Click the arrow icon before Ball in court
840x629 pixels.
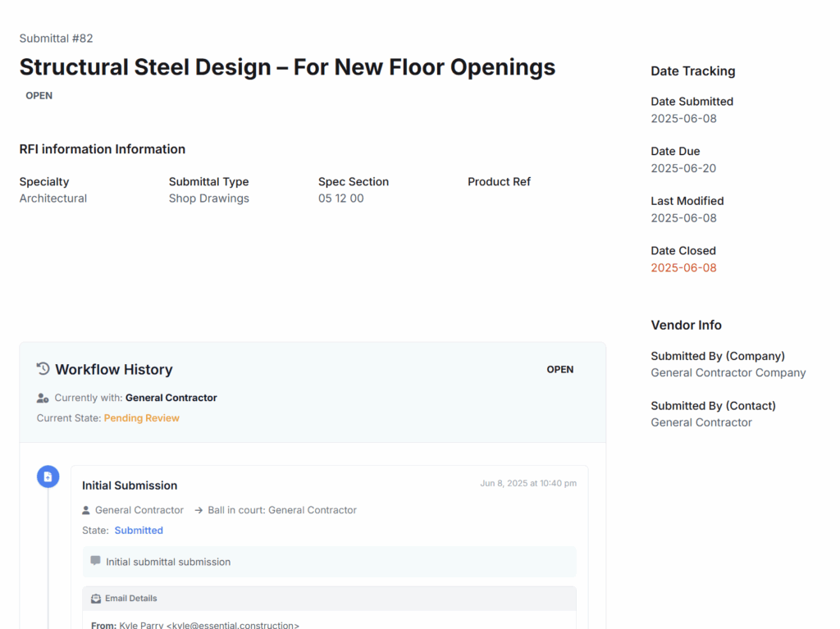click(199, 510)
